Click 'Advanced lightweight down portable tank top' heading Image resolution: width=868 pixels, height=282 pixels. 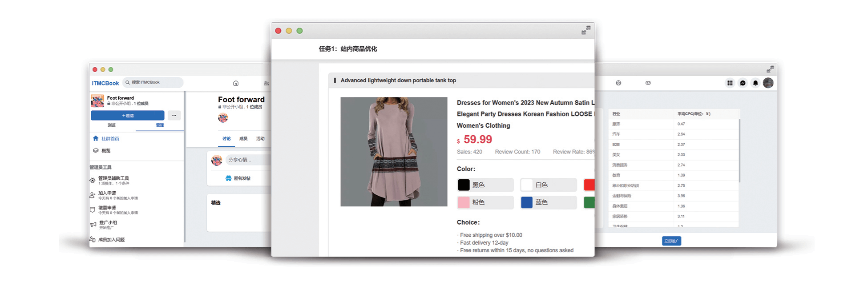(398, 81)
